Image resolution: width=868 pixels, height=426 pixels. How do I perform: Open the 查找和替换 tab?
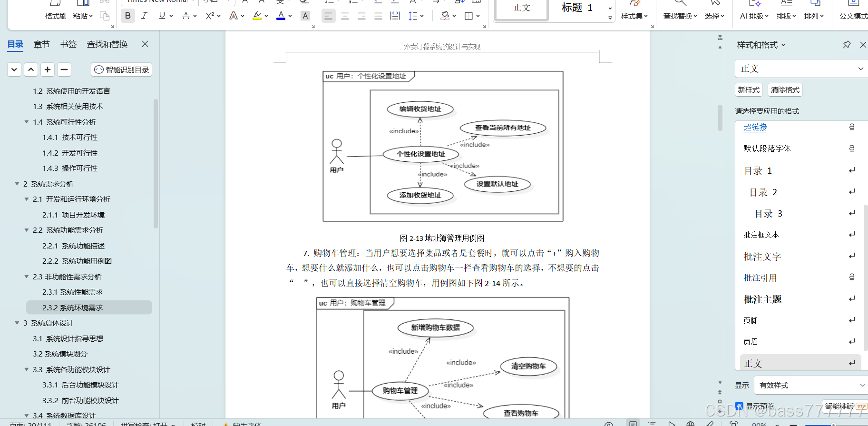coord(107,44)
